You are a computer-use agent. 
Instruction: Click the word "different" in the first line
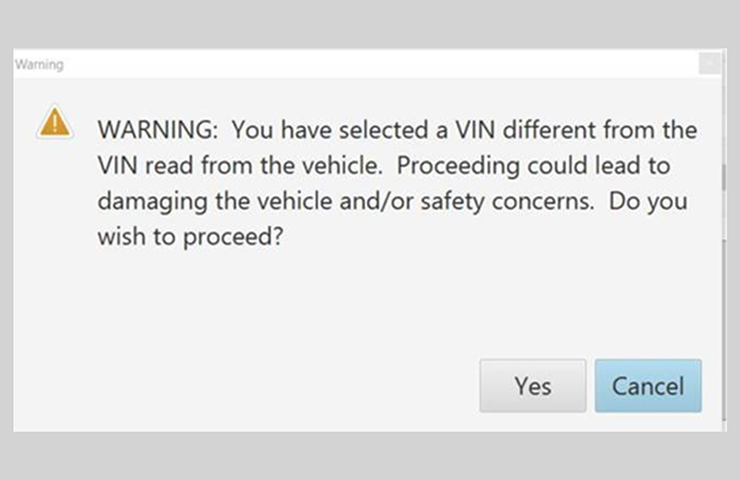(533, 130)
